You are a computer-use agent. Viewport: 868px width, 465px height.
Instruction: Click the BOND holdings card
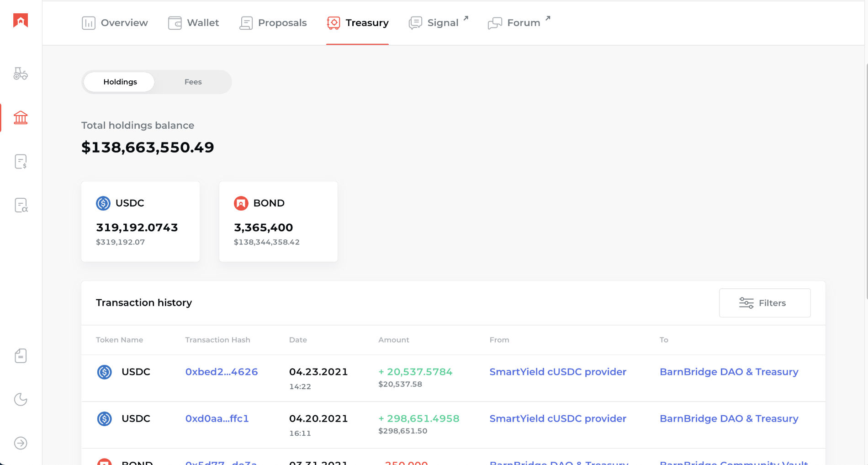click(x=278, y=222)
